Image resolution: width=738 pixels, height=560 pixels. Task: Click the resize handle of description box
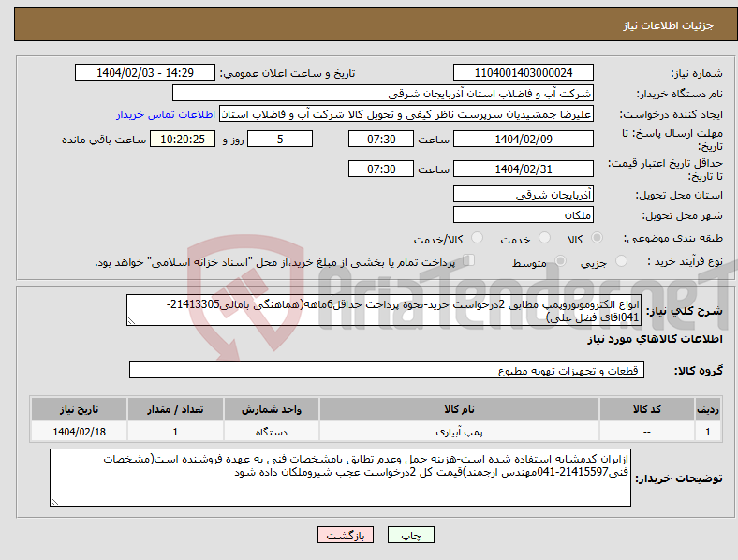[x=131, y=321]
